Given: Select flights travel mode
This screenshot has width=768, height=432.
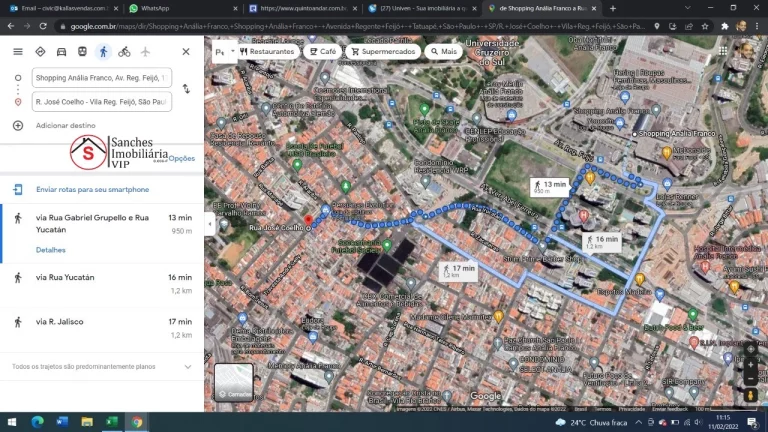Looking at the screenshot, I should pyautogui.click(x=145, y=51).
